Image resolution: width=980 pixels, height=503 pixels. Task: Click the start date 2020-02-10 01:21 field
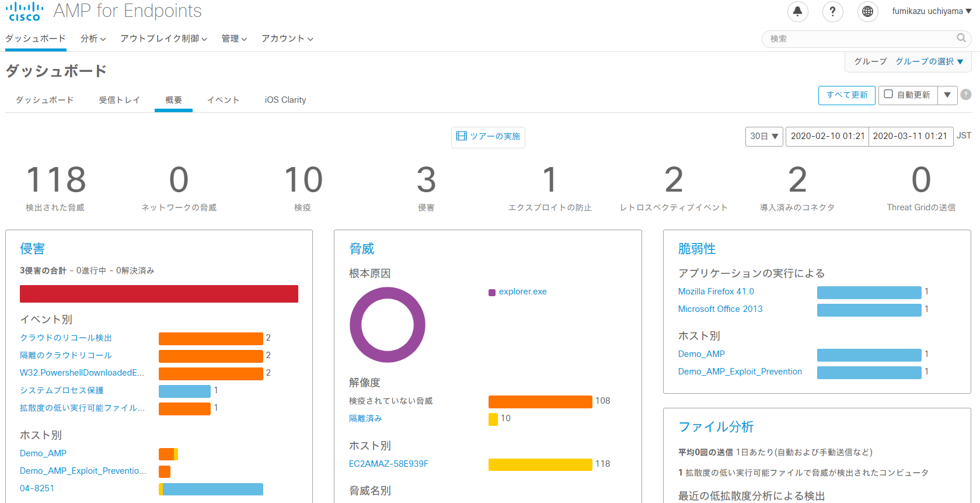[827, 136]
